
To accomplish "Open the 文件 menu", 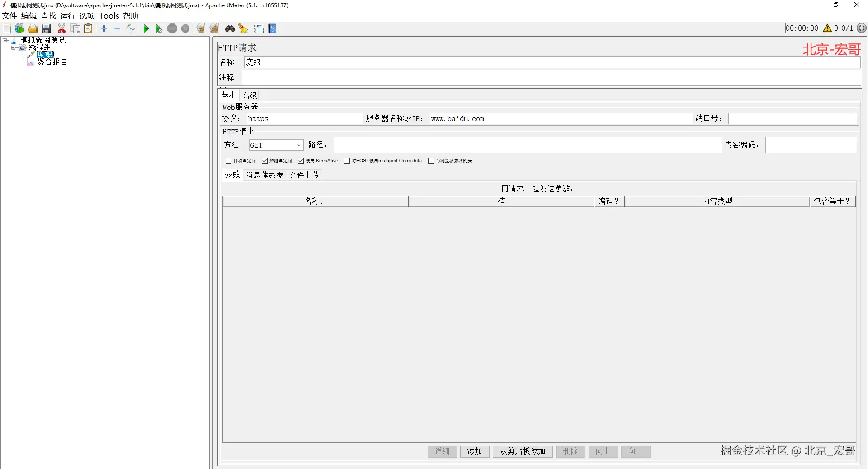I will [9, 16].
